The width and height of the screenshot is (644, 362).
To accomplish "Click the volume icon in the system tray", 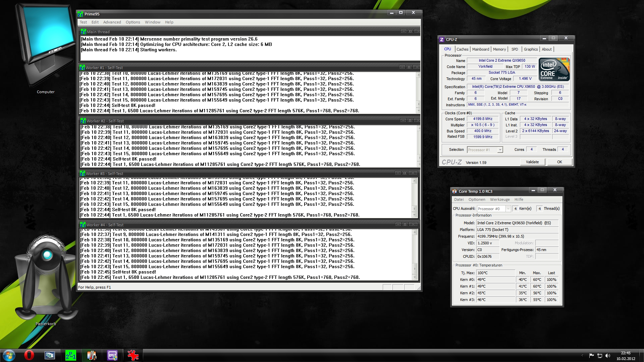I will pos(608,355).
